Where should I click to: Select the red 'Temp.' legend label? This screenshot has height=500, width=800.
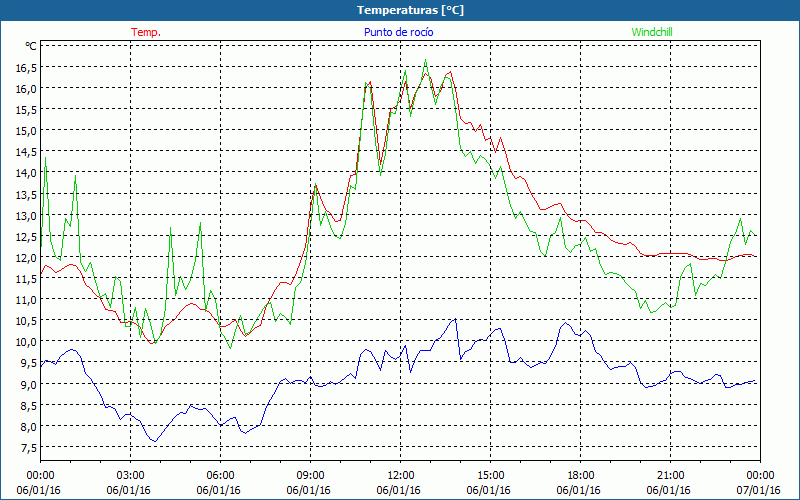146,32
